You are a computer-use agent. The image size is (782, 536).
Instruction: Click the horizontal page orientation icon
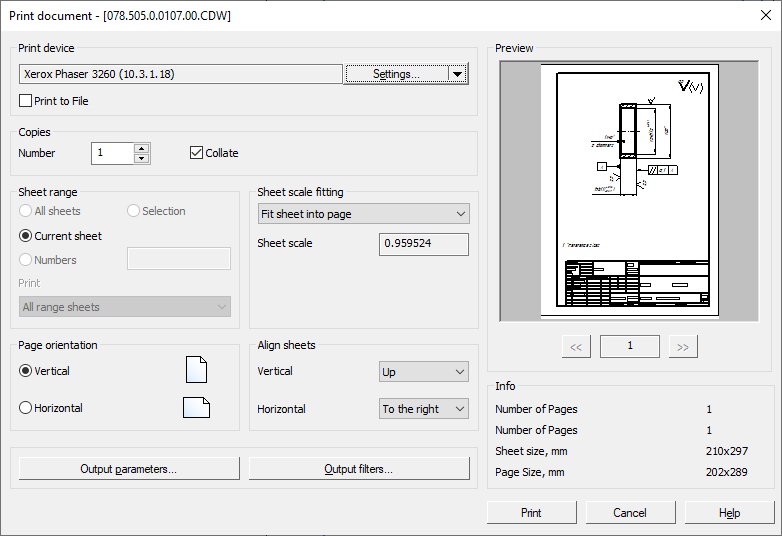[196, 408]
